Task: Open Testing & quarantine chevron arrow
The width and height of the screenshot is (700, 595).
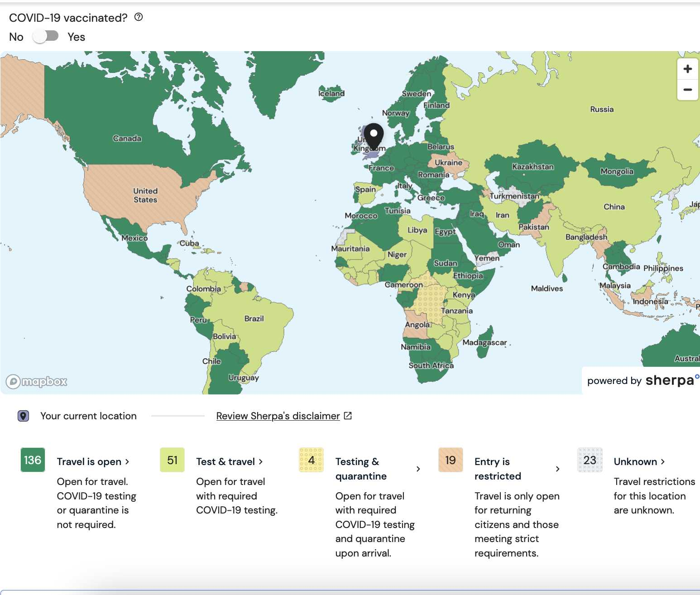Action: click(418, 469)
